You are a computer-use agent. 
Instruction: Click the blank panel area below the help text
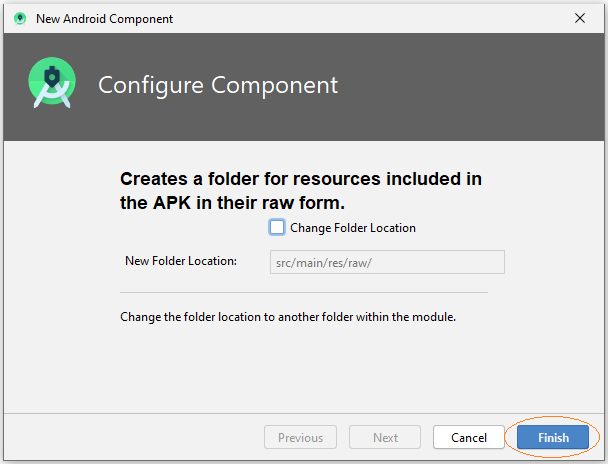[x=304, y=368]
